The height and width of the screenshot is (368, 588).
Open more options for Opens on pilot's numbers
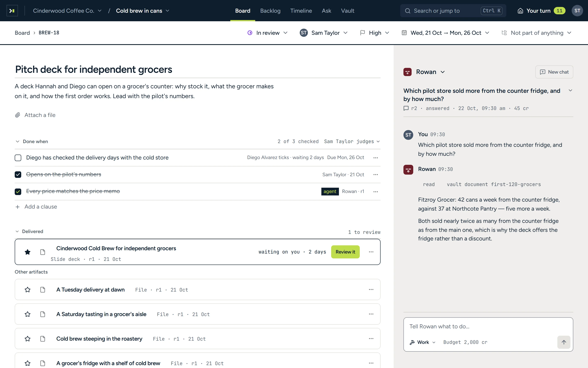point(376,175)
